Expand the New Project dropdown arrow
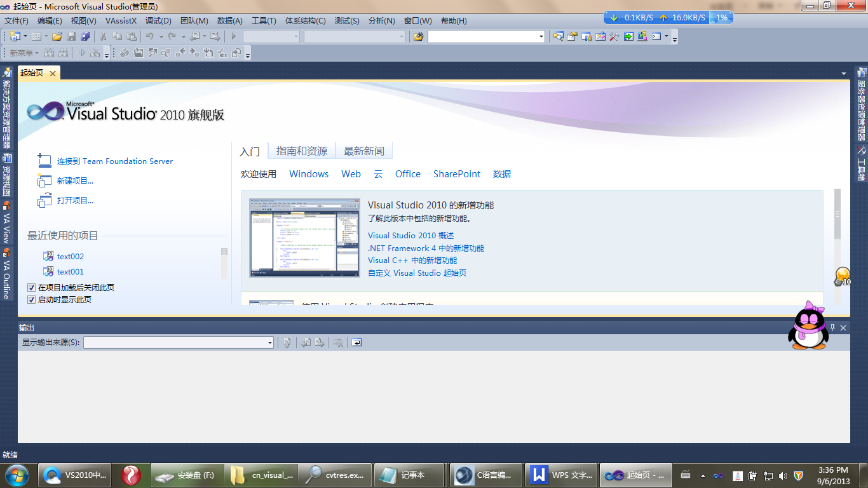Viewport: 868px width, 488px height. click(x=25, y=36)
